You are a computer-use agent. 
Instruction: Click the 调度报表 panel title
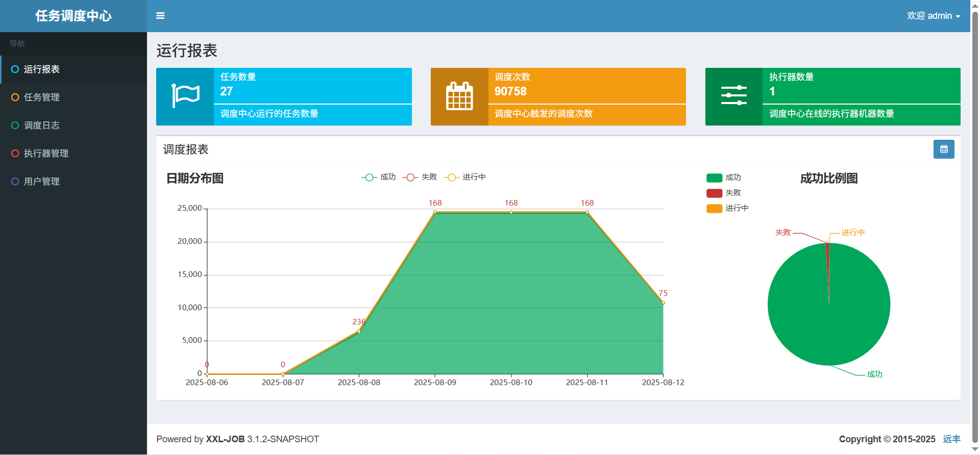[x=186, y=149]
